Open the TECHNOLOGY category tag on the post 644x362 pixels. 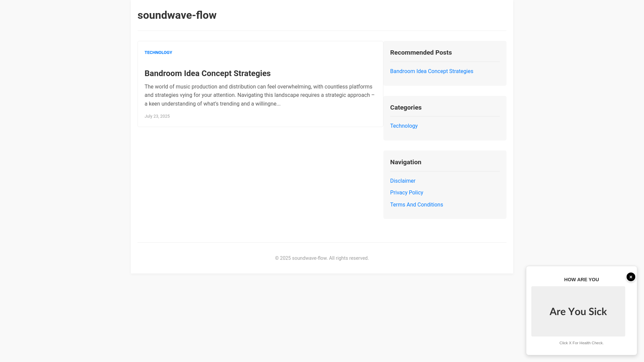point(158,53)
